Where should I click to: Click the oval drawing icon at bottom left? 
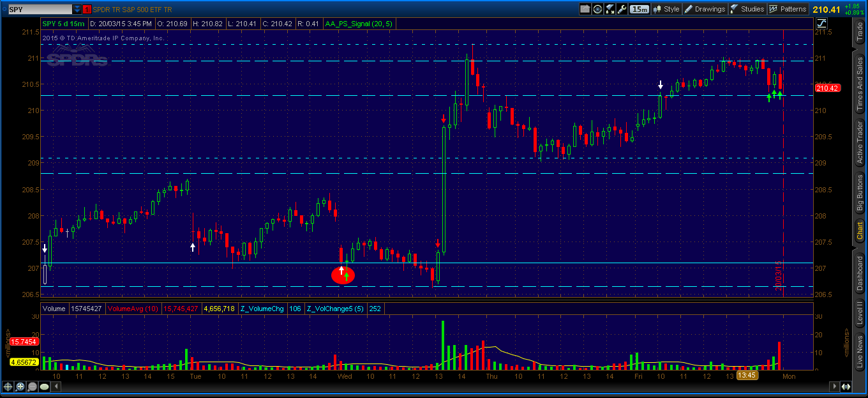point(45,387)
